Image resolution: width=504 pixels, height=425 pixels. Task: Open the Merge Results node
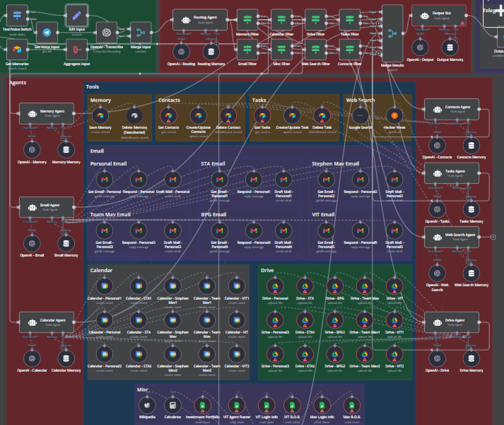coord(392,33)
